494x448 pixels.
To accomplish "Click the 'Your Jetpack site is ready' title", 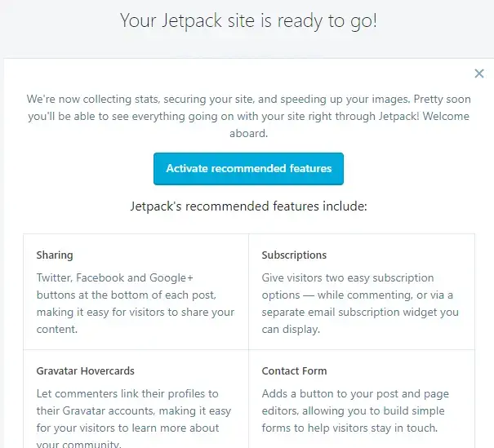I will point(248,20).
